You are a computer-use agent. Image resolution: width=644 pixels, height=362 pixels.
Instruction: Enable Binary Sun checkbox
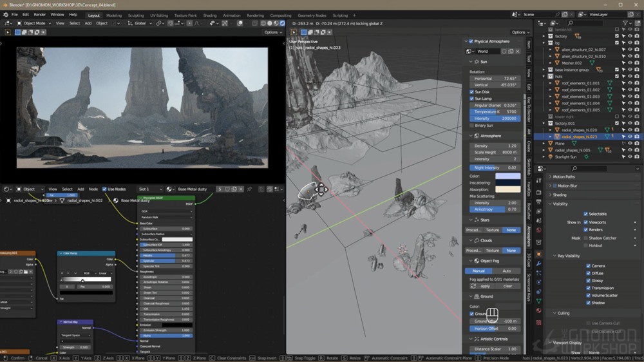[x=471, y=126]
